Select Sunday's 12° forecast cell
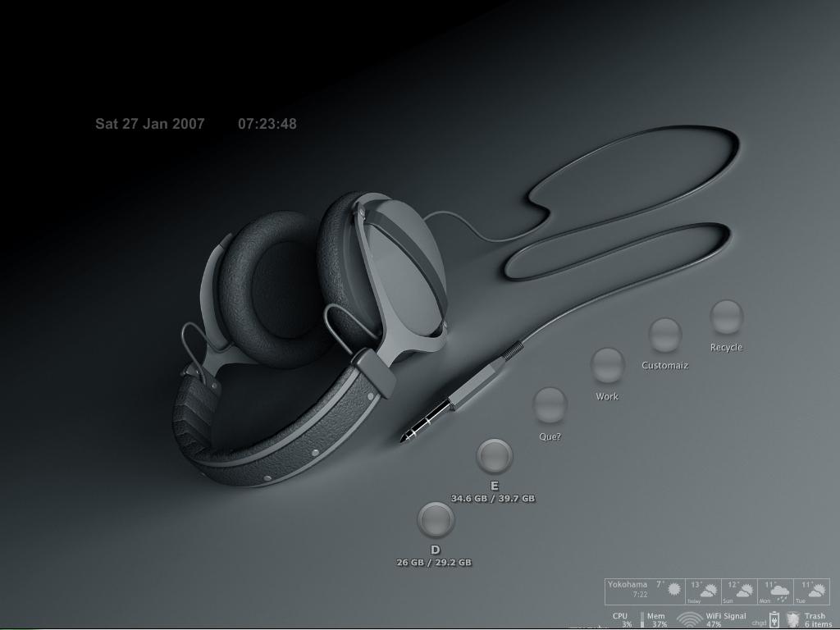The height and width of the screenshot is (630, 840). coord(739,591)
